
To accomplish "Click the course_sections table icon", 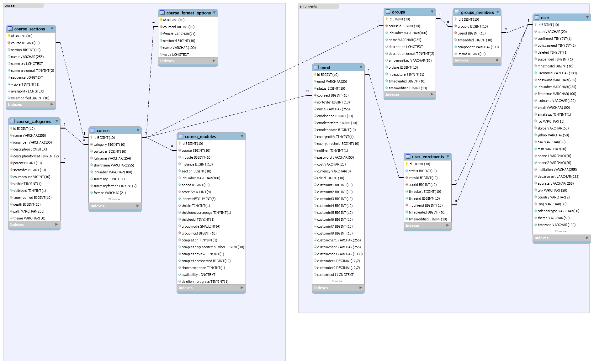I will click(10, 29).
